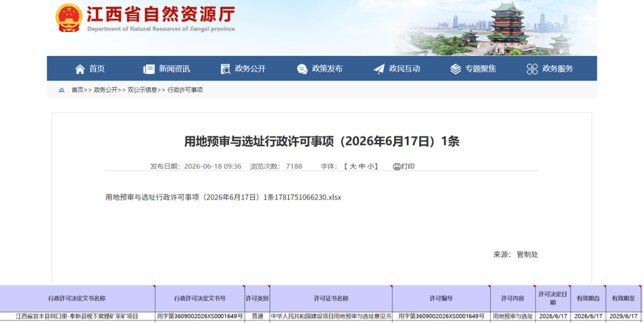Click the 有效期自 column header
The image size is (644, 323).
point(588,299)
